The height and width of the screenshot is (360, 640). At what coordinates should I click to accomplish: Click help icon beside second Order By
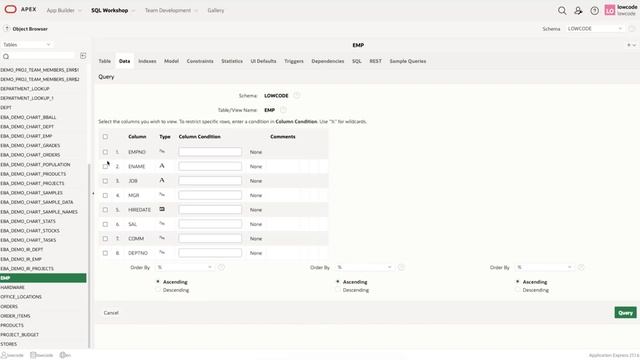click(401, 267)
